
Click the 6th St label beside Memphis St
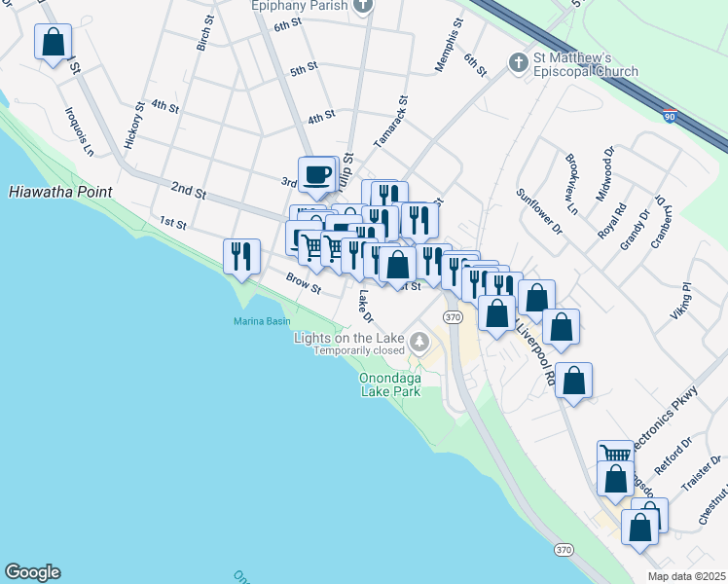click(x=475, y=65)
